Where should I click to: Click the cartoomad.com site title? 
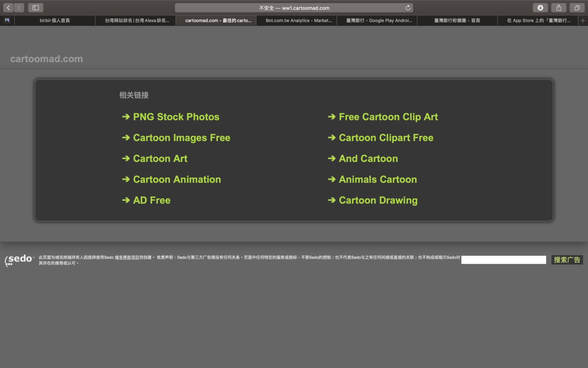(x=47, y=59)
